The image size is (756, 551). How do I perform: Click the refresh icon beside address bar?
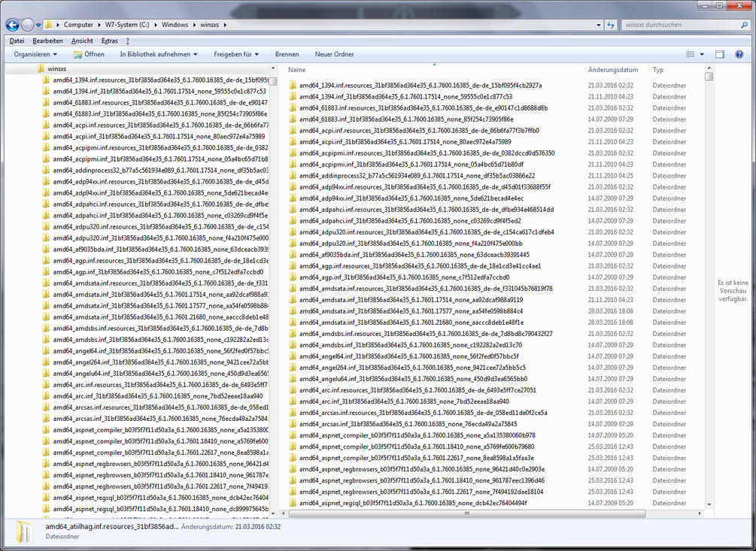point(610,24)
